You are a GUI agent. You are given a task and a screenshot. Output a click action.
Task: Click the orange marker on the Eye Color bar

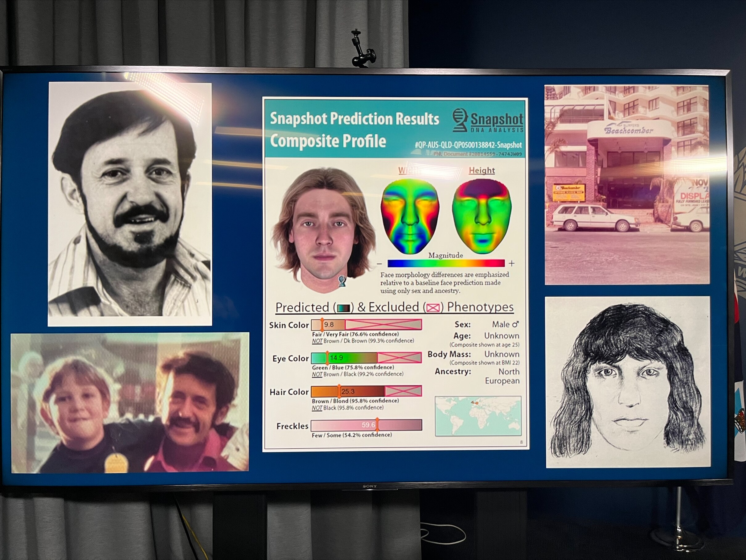click(x=326, y=358)
